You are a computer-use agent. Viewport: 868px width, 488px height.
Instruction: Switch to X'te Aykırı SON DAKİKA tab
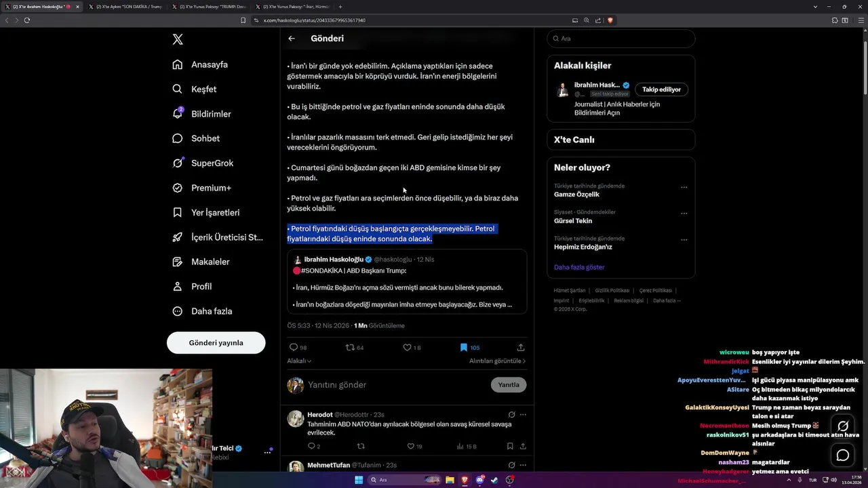click(125, 7)
